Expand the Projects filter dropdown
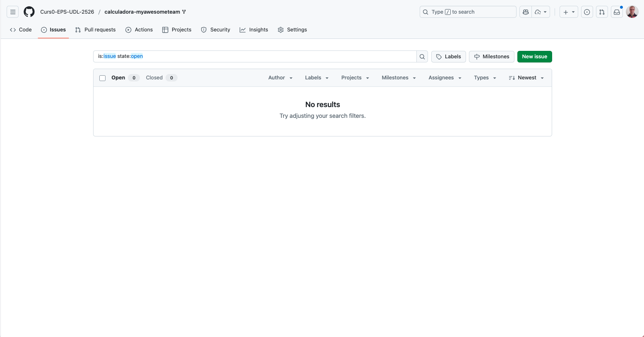 [x=355, y=78]
